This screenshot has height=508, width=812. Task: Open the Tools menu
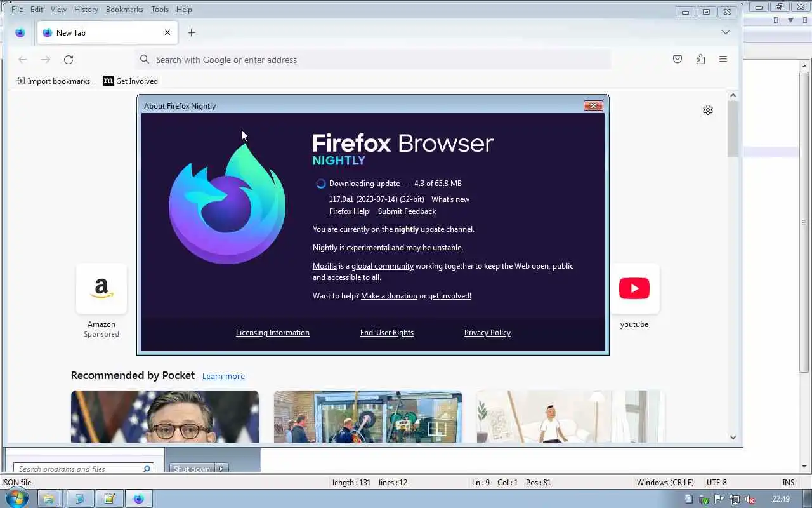click(x=160, y=10)
